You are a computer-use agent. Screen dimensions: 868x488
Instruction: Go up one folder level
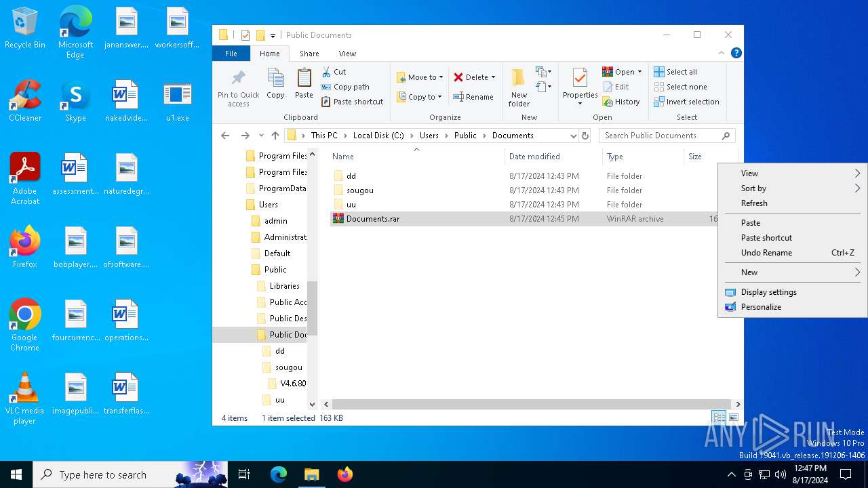275,136
